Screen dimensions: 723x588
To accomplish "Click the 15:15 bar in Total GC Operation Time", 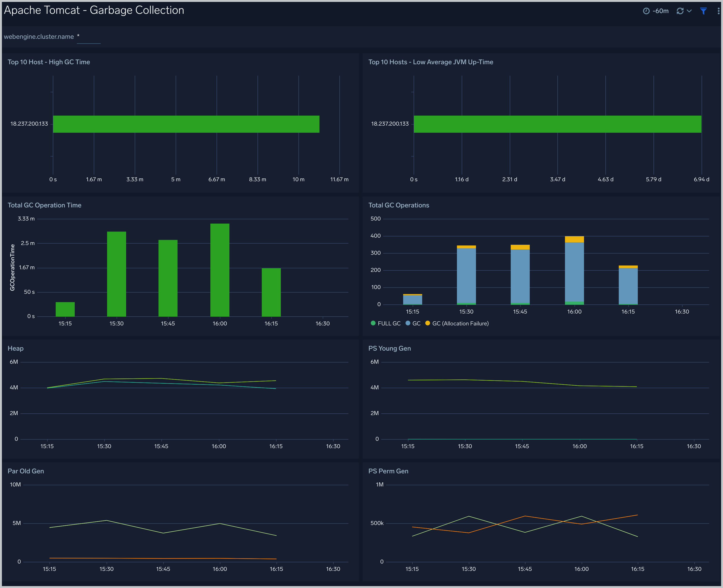I will click(x=65, y=309).
